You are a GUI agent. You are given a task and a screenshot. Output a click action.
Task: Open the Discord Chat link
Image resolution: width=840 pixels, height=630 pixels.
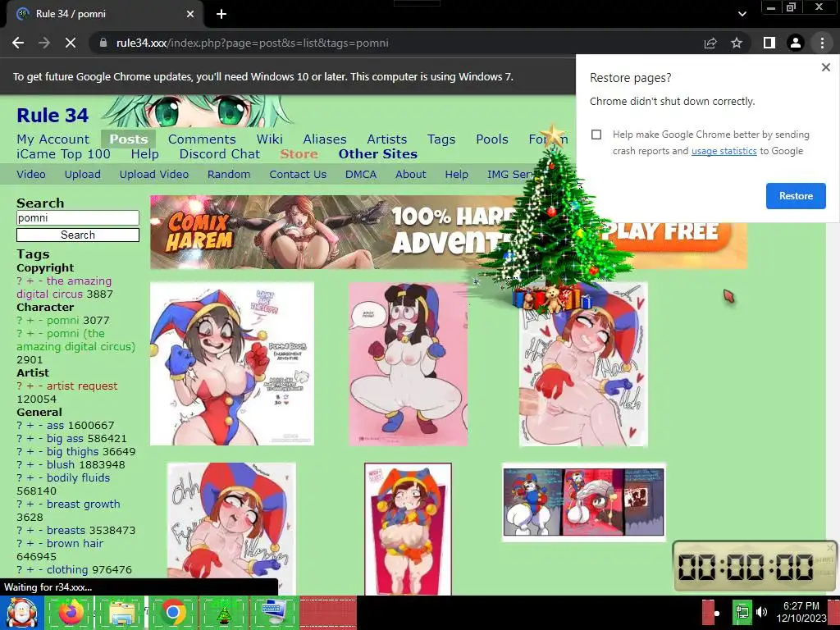(220, 154)
